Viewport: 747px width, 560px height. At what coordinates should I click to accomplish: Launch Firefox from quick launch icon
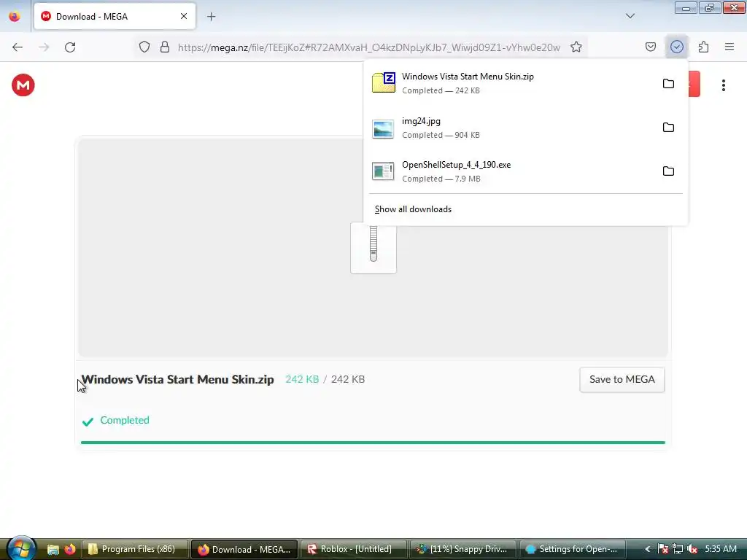(70, 550)
